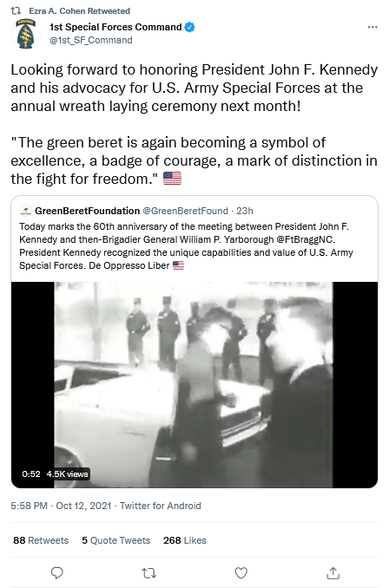This screenshot has height=588, width=389.
Task: Click the 1st Special Forces Command avatar
Action: [26, 34]
